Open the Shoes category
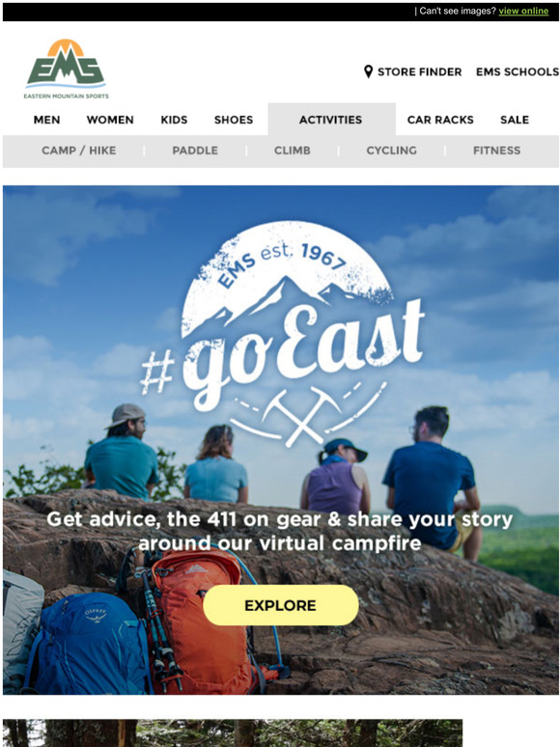The image size is (560, 747). click(x=234, y=120)
